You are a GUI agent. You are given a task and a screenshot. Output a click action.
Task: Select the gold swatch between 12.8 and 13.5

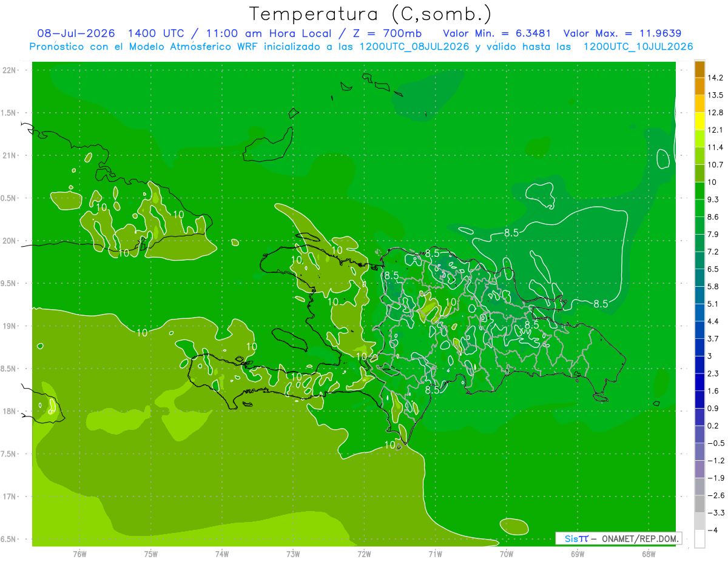point(699,104)
